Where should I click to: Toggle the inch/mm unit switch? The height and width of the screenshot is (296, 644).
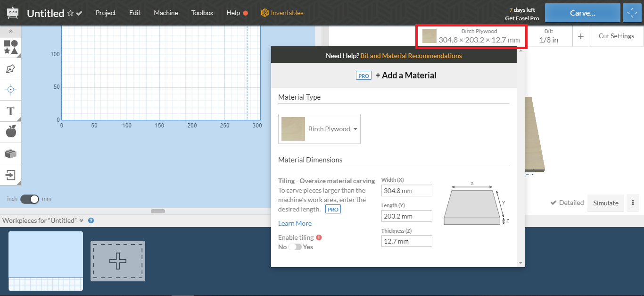click(x=30, y=199)
